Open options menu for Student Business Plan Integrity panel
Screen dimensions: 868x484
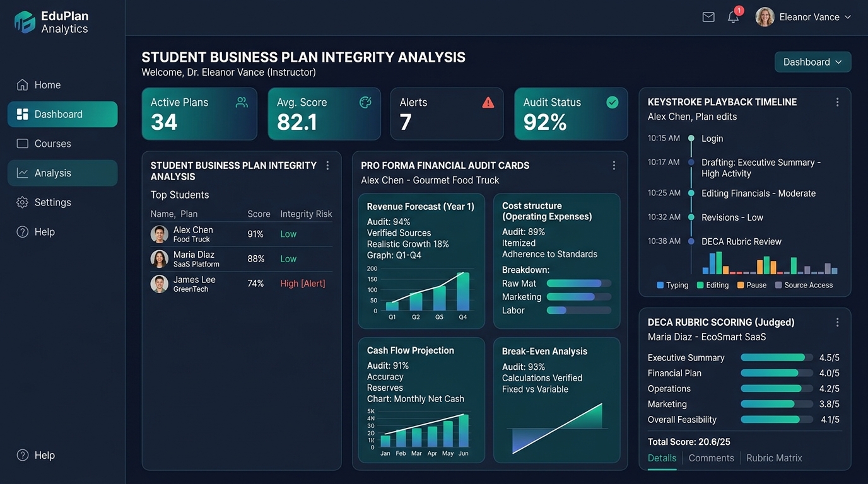[327, 165]
